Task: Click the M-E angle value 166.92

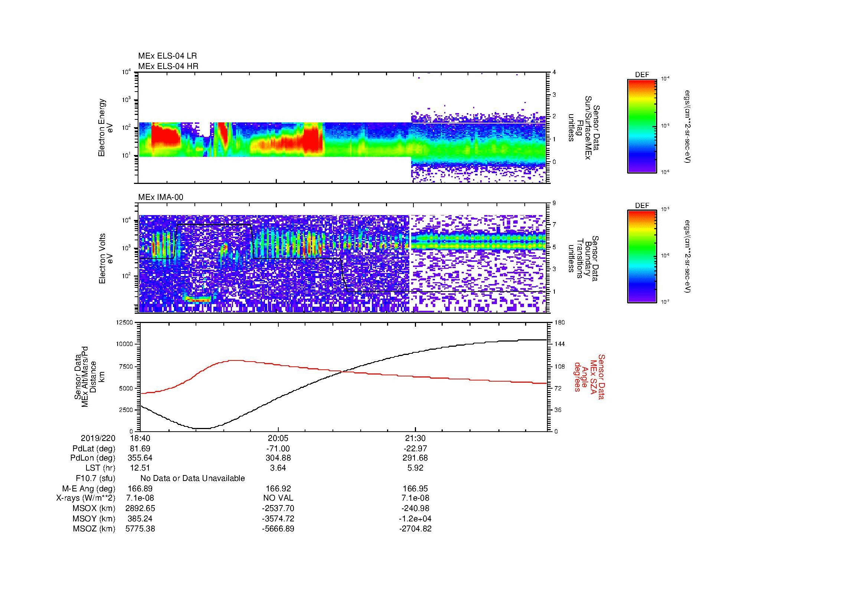Action: (278, 489)
